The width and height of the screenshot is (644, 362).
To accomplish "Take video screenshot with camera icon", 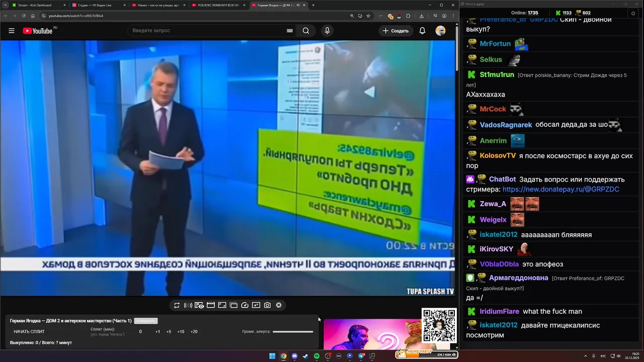I will (267, 305).
